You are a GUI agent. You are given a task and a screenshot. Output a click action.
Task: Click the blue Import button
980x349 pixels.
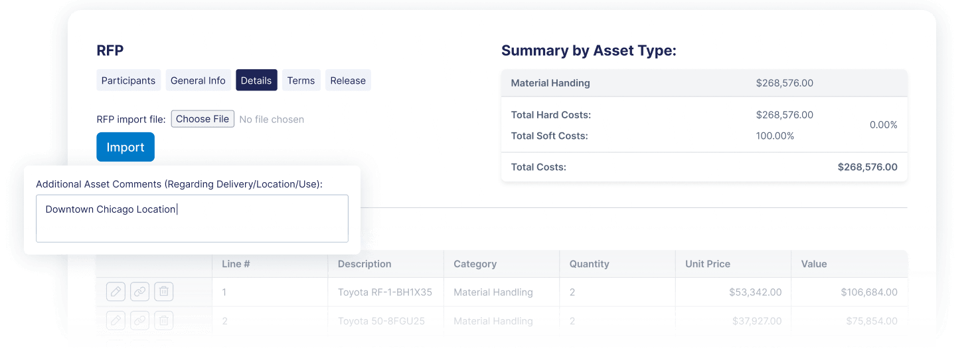pyautogui.click(x=125, y=147)
